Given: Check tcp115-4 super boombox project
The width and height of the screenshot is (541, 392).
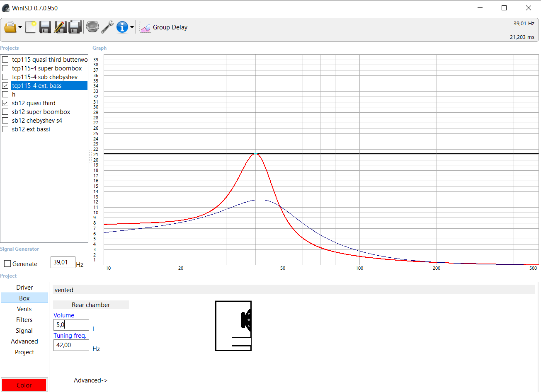Looking at the screenshot, I should coord(5,68).
